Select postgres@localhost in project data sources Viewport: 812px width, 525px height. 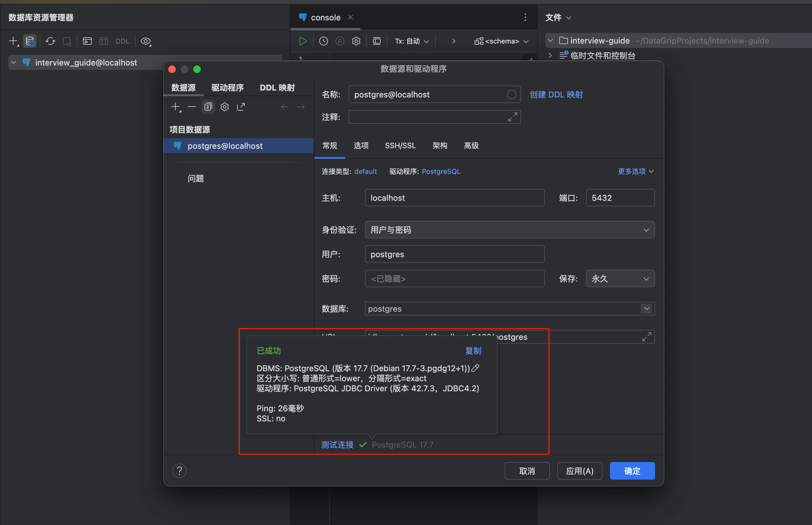(239, 146)
